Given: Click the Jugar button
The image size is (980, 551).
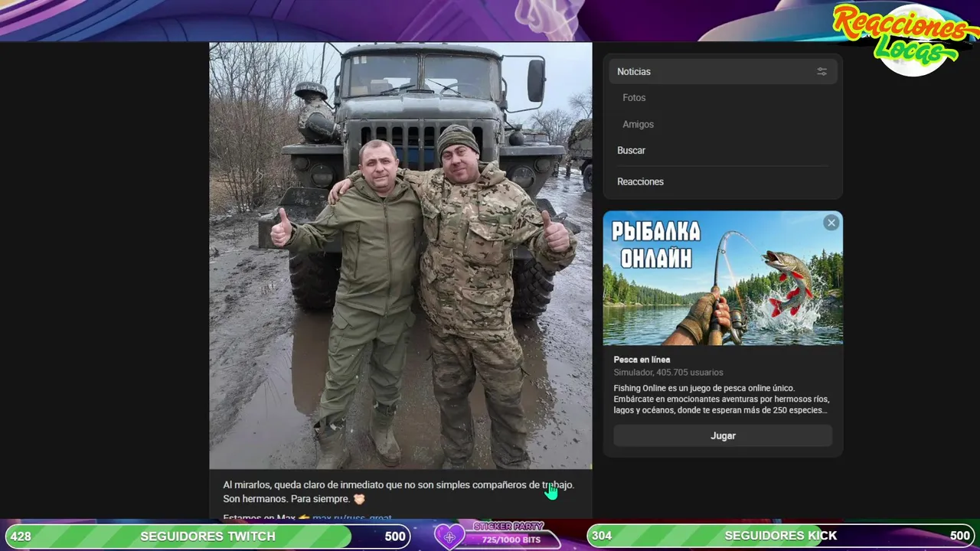Looking at the screenshot, I should (x=723, y=435).
